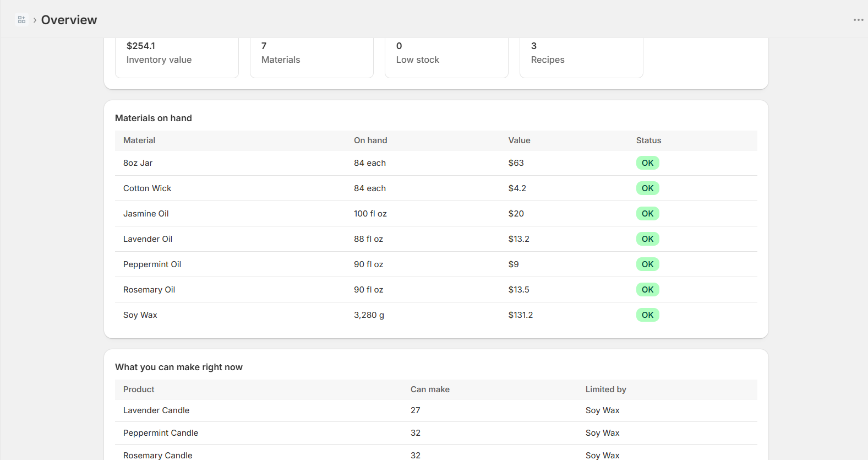The height and width of the screenshot is (460, 868).
Task: Click the Product column header
Action: click(139, 389)
